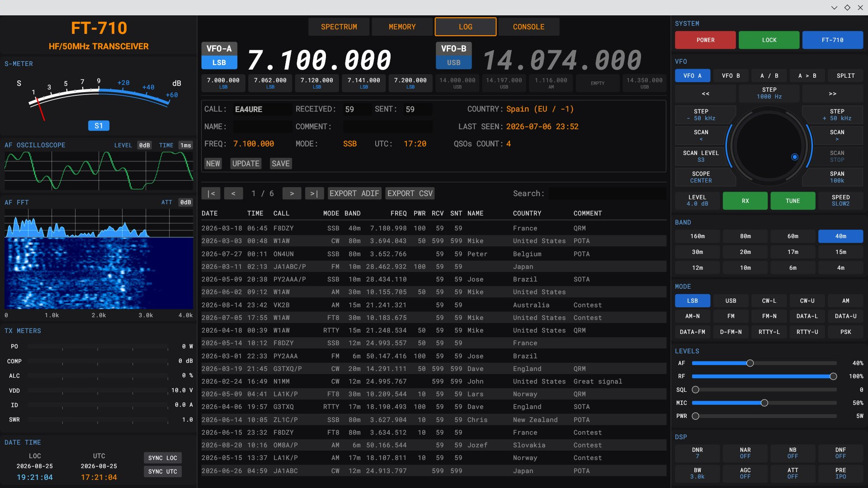Toggle the LOCK button
868x488 pixels.
click(769, 40)
